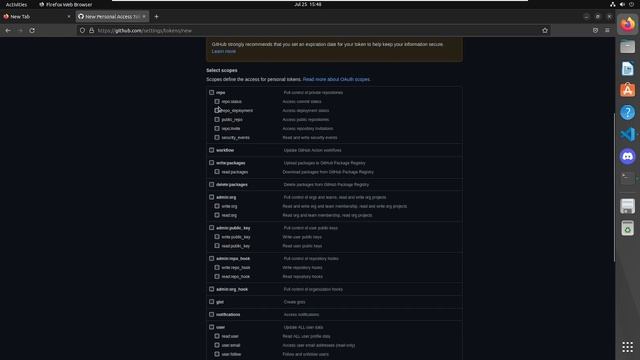Open the Trash icon in the dock

pyautogui.click(x=627, y=228)
